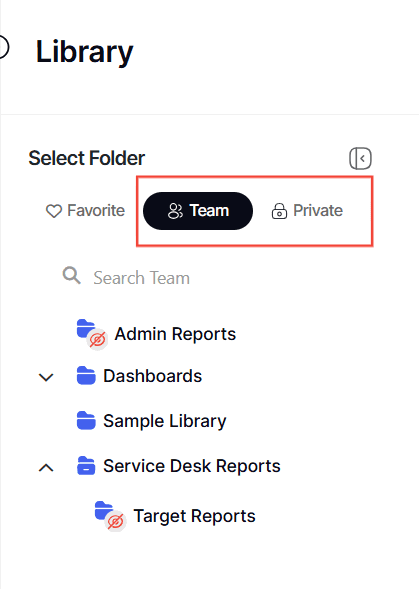The width and height of the screenshot is (419, 589).
Task: Click the padlock icon beside Private
Action: [x=279, y=211]
